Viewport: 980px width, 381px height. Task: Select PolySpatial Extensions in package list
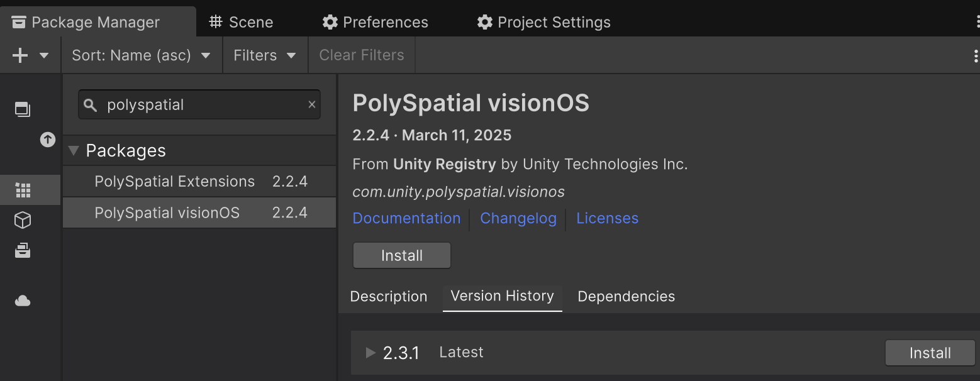click(175, 182)
